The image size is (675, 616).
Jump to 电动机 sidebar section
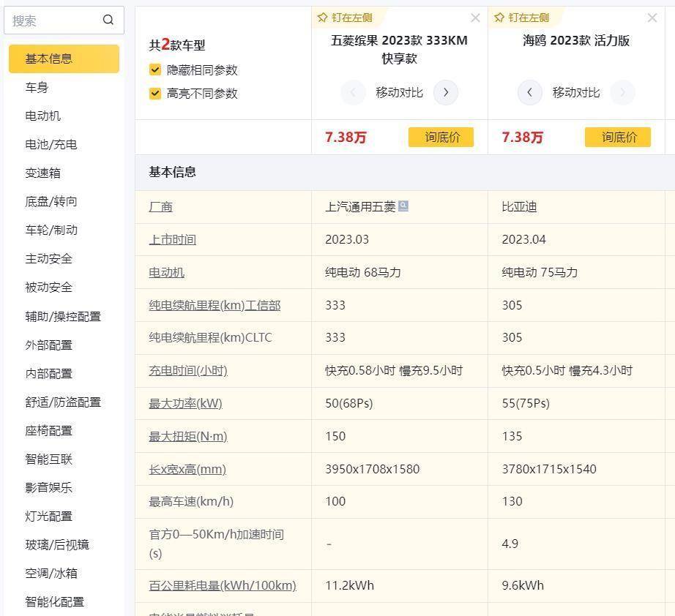point(42,116)
